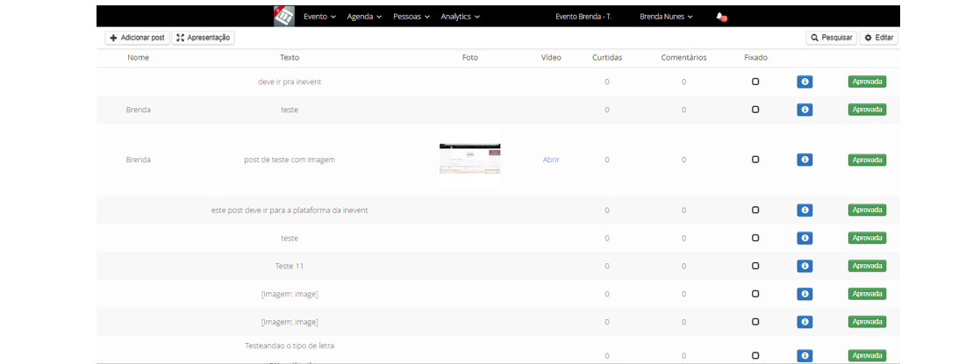
Task: Start Apresentação mode
Action: click(x=204, y=38)
